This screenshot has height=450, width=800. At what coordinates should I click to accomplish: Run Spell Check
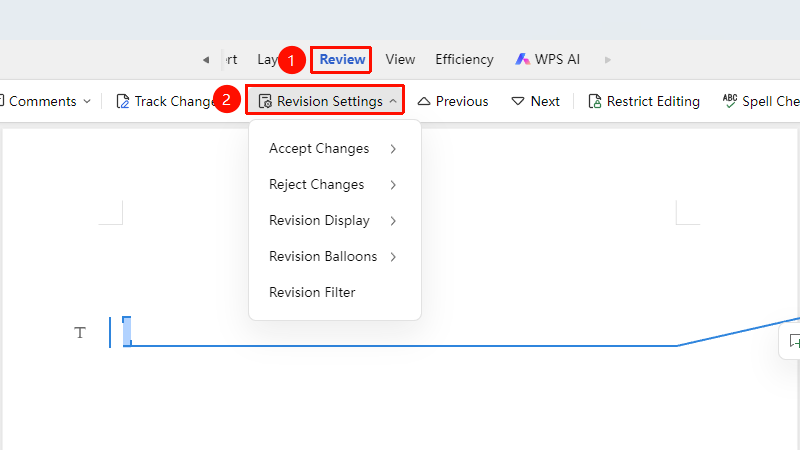point(771,101)
